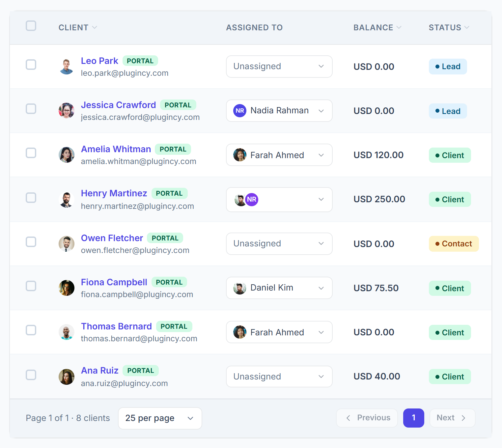Tick the checkbox for Thomas Bernard
This screenshot has width=502, height=448.
tap(31, 330)
